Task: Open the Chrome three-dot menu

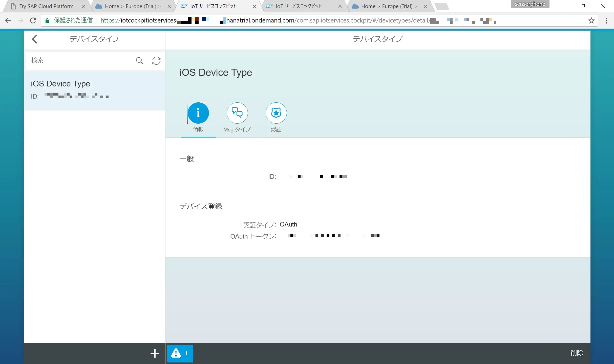Action: (606, 20)
